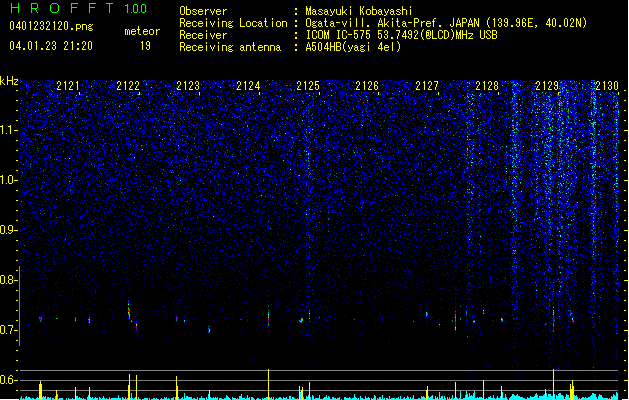This screenshot has height=400, width=629.
Task: Click the 0.7 kHz frequency axis label
Action: (x=8, y=330)
